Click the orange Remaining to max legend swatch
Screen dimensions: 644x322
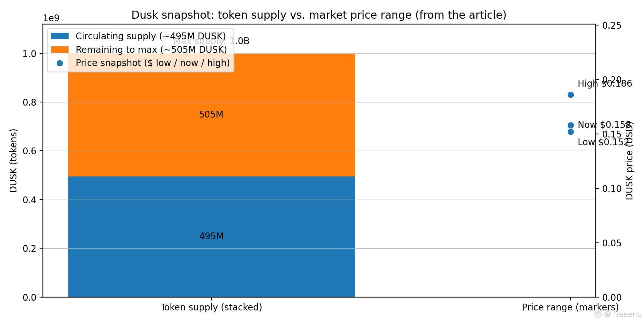click(x=60, y=50)
